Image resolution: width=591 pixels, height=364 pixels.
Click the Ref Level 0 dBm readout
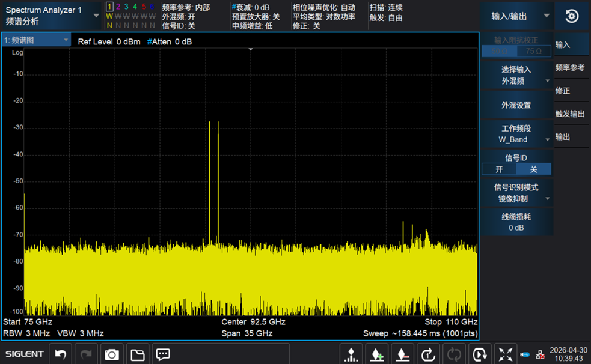[x=109, y=42]
